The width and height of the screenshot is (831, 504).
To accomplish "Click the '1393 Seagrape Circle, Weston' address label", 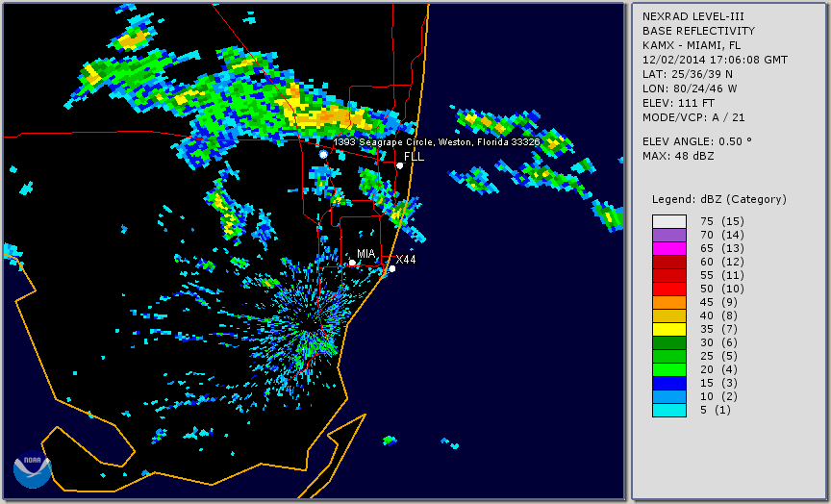I will (437, 142).
